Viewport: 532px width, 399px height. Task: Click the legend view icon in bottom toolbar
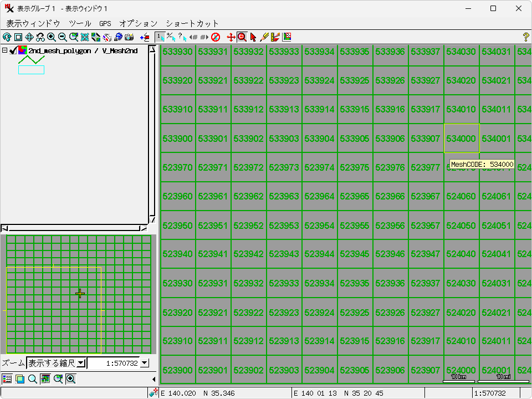(x=7, y=379)
